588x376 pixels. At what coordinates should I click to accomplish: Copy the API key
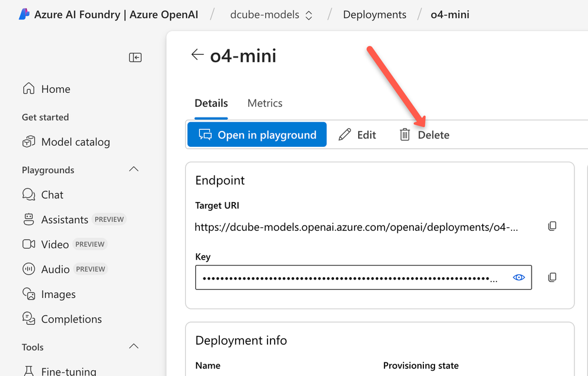click(552, 277)
